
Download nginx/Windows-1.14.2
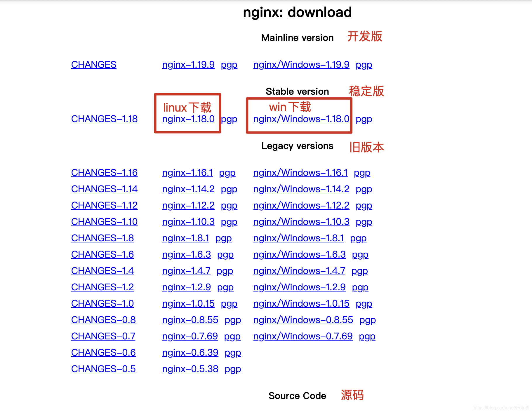(x=301, y=189)
